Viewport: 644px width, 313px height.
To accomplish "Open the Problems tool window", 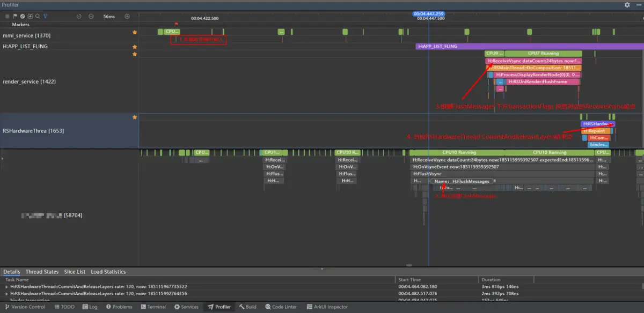I will 119,307.
